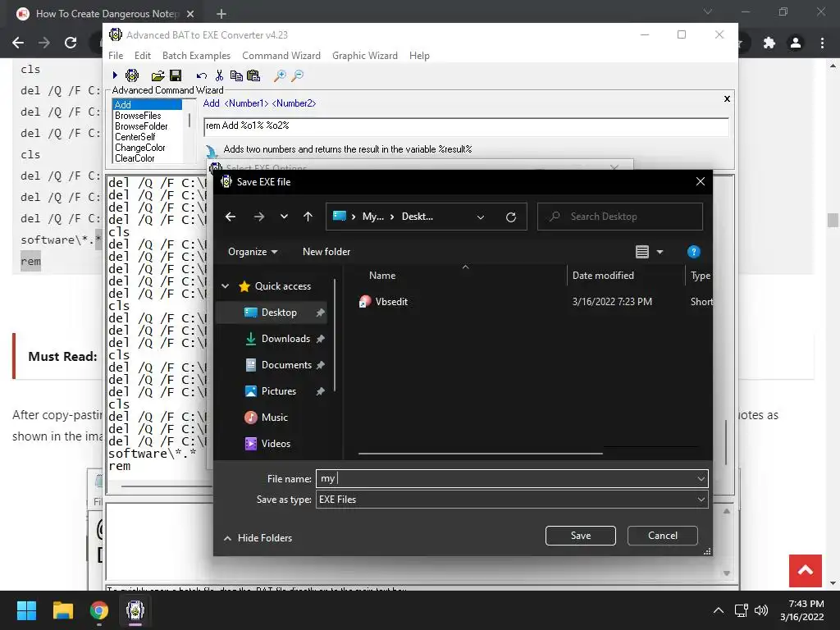Sort by Date modified column
Screen dimensions: 840x630
coord(603,276)
